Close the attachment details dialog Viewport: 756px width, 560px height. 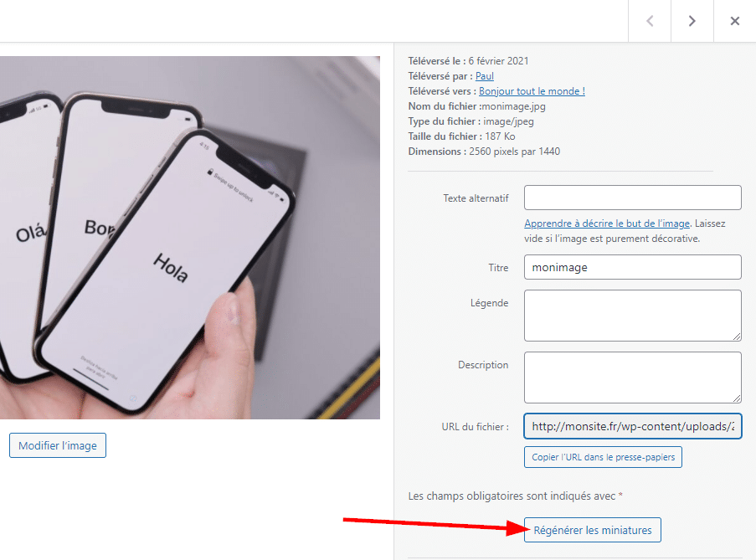[x=734, y=21]
